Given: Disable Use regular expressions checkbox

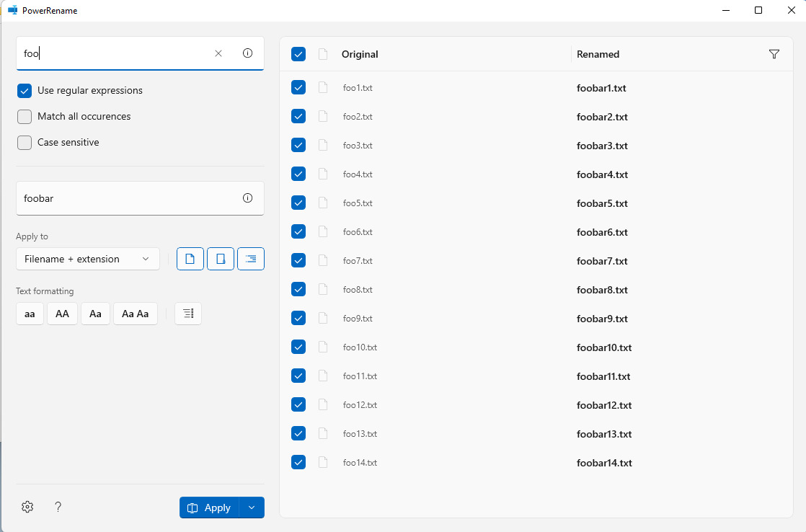Looking at the screenshot, I should 25,91.
